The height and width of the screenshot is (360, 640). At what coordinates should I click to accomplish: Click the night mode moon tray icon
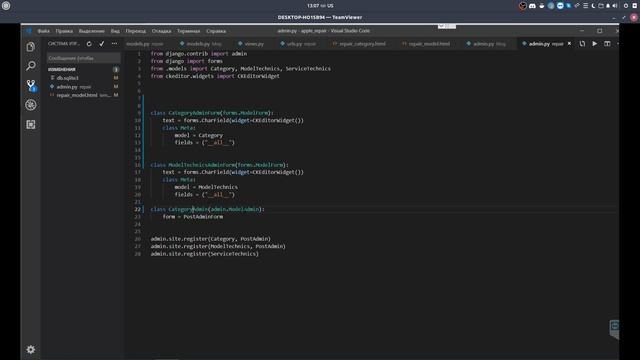(x=593, y=6)
